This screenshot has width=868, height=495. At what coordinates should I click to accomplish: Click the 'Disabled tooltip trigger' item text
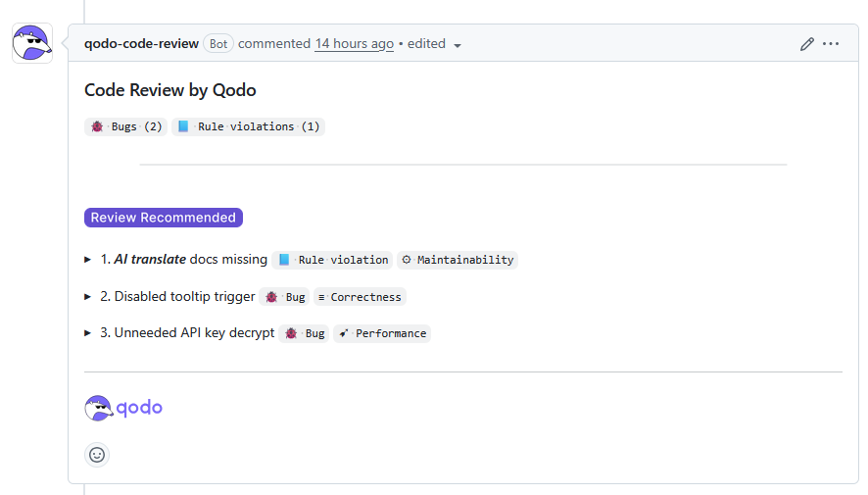click(x=184, y=297)
